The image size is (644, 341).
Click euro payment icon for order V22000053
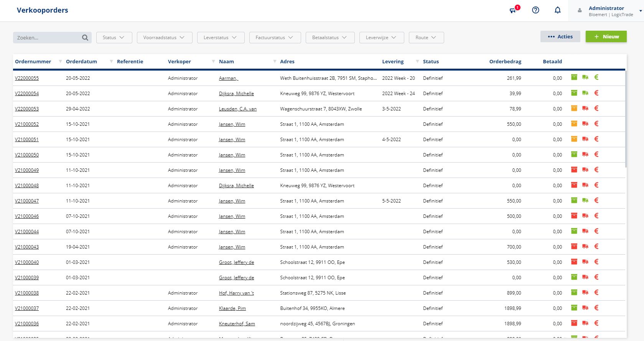(596, 108)
